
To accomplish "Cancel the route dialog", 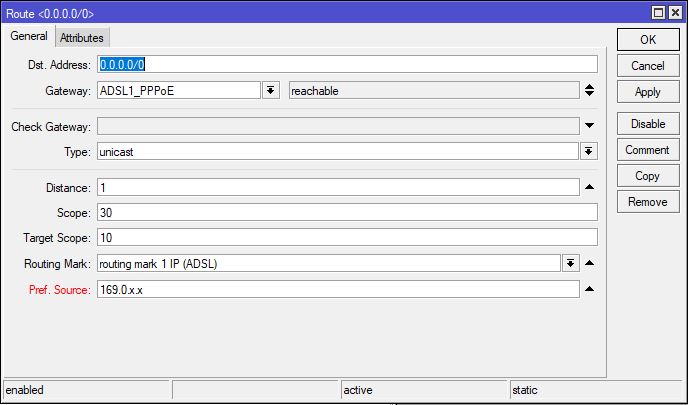I will 648,66.
